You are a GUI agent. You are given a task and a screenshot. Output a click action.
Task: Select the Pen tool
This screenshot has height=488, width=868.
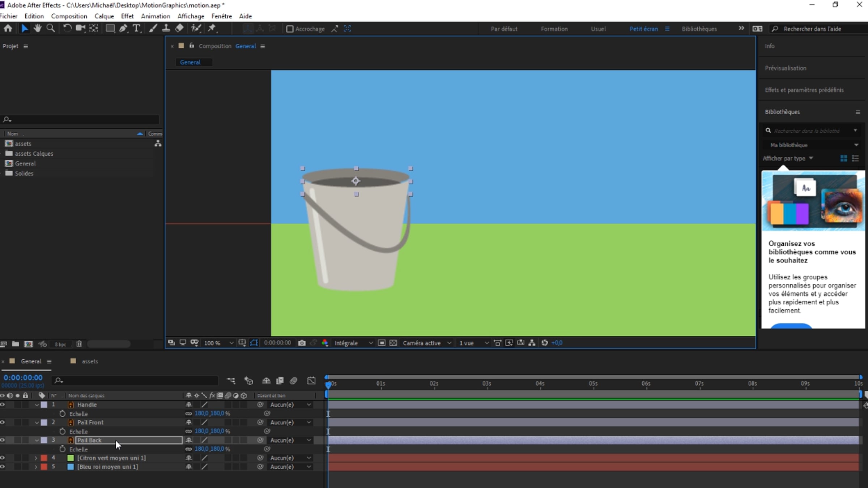pos(123,28)
